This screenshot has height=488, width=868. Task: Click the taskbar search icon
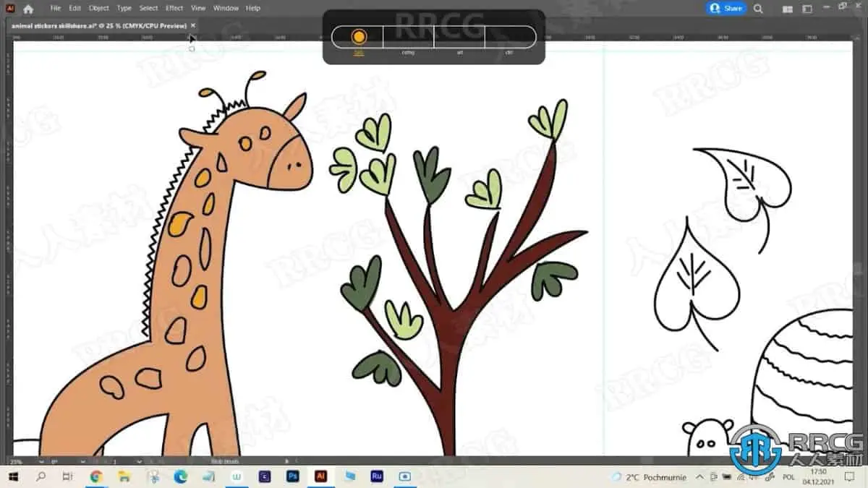(41, 476)
